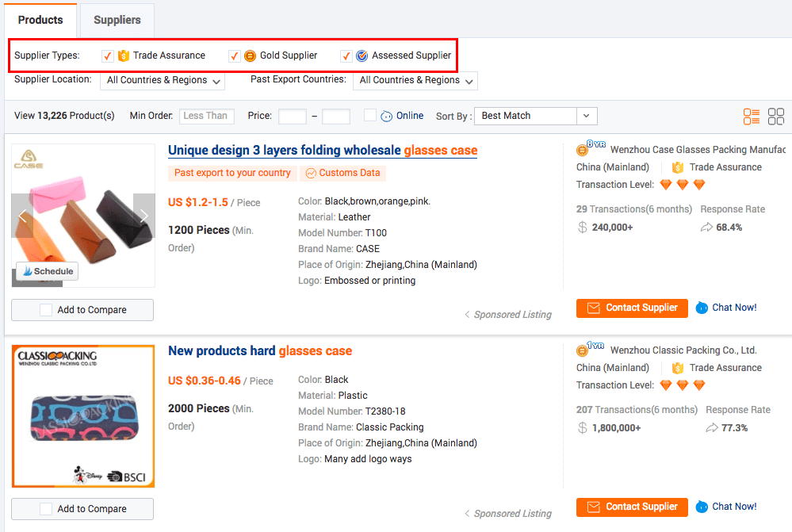Click the Min Order Less Than field

[207, 117]
